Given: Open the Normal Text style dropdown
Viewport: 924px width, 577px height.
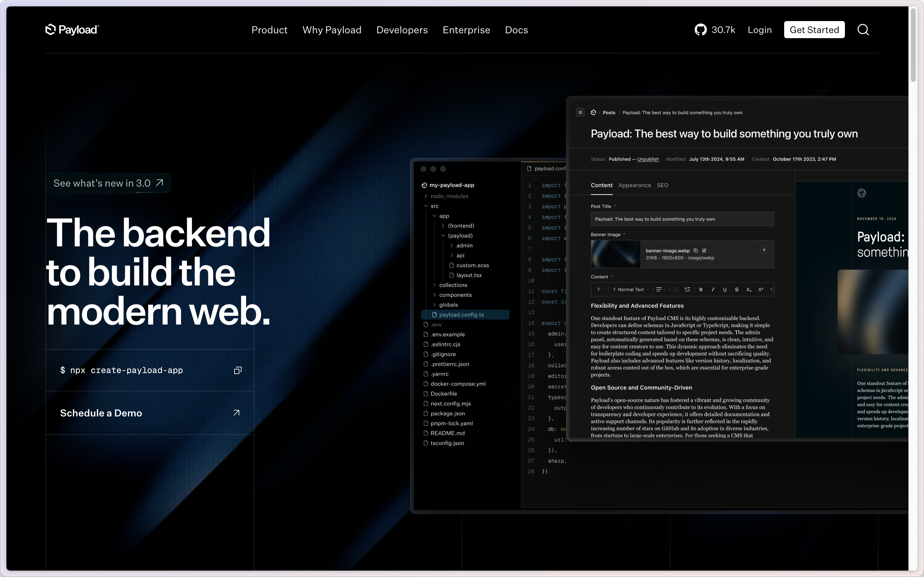Looking at the screenshot, I should (631, 290).
